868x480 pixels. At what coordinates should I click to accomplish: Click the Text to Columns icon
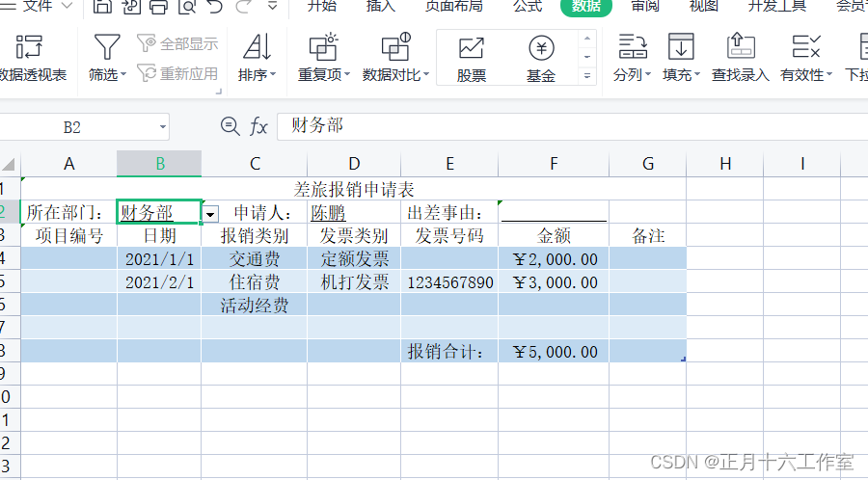[x=632, y=47]
